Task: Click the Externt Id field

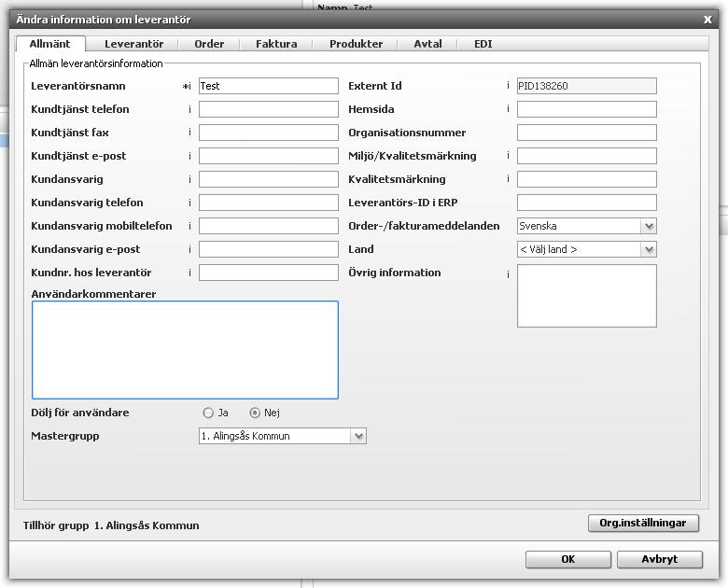Action: (x=587, y=86)
